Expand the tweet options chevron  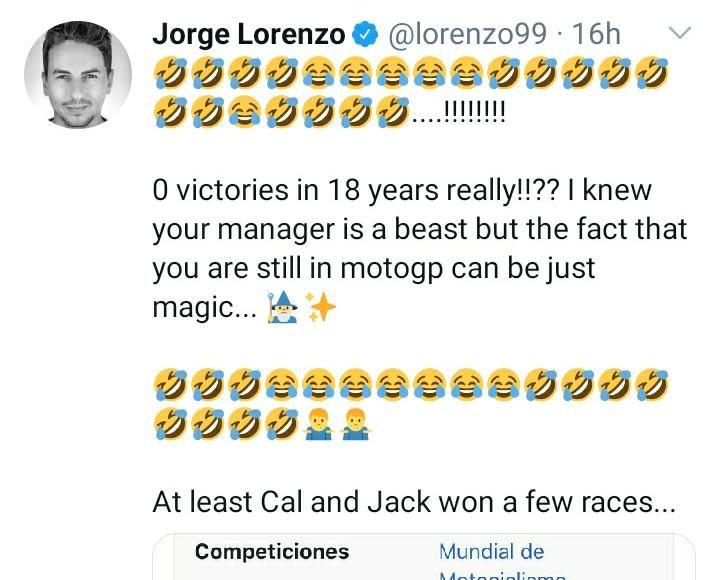[x=679, y=33]
